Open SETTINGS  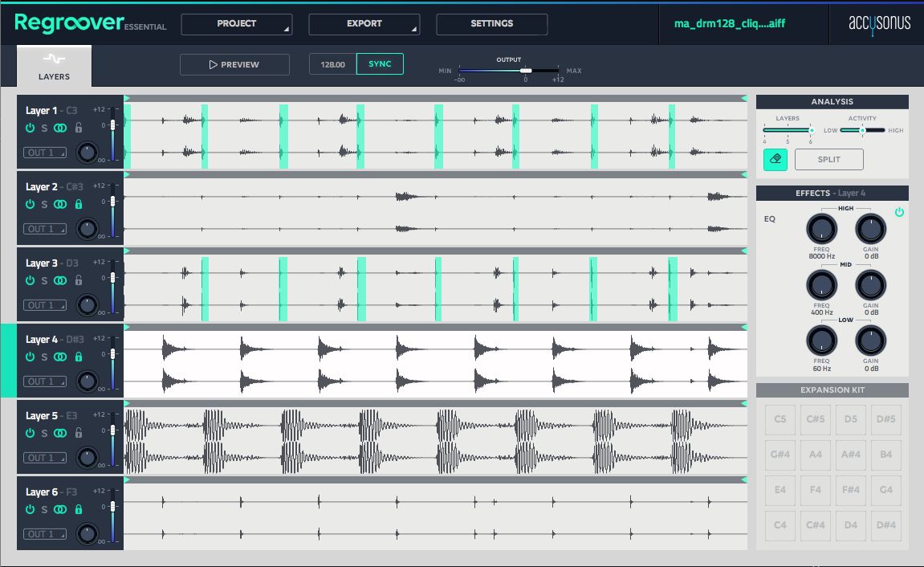point(491,23)
